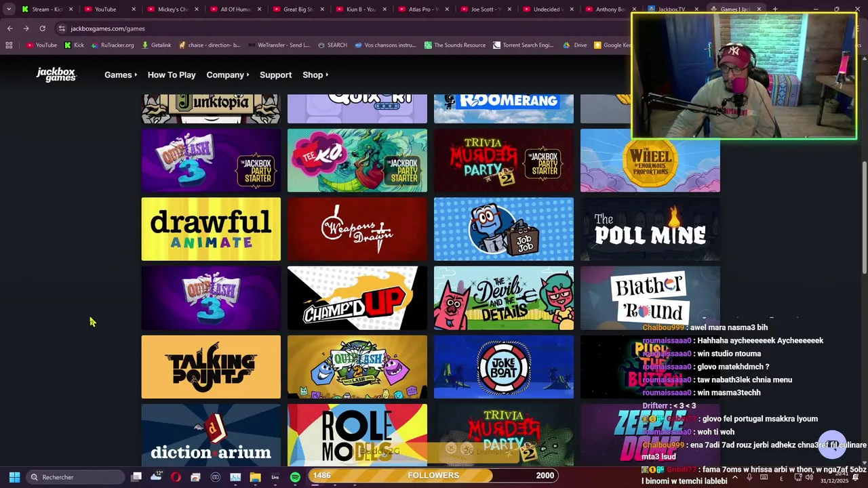
Task: Open the How To Play page
Action: (172, 75)
